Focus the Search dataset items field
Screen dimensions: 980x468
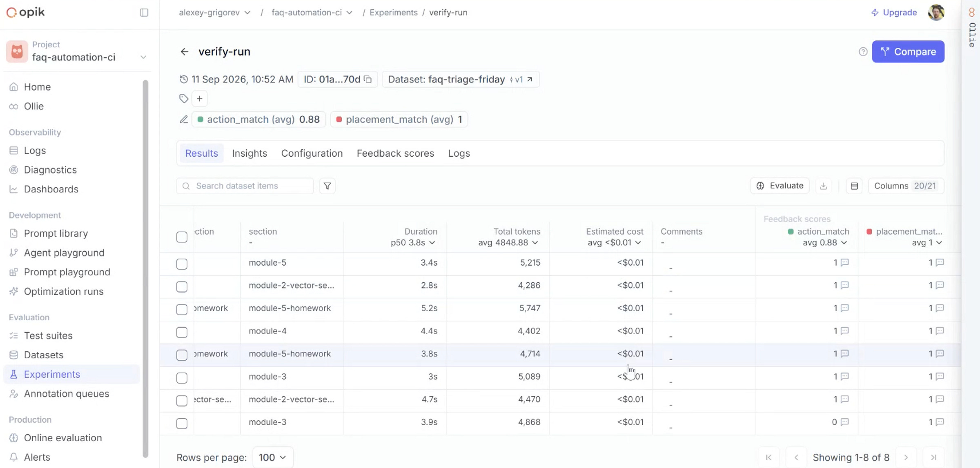tap(245, 186)
